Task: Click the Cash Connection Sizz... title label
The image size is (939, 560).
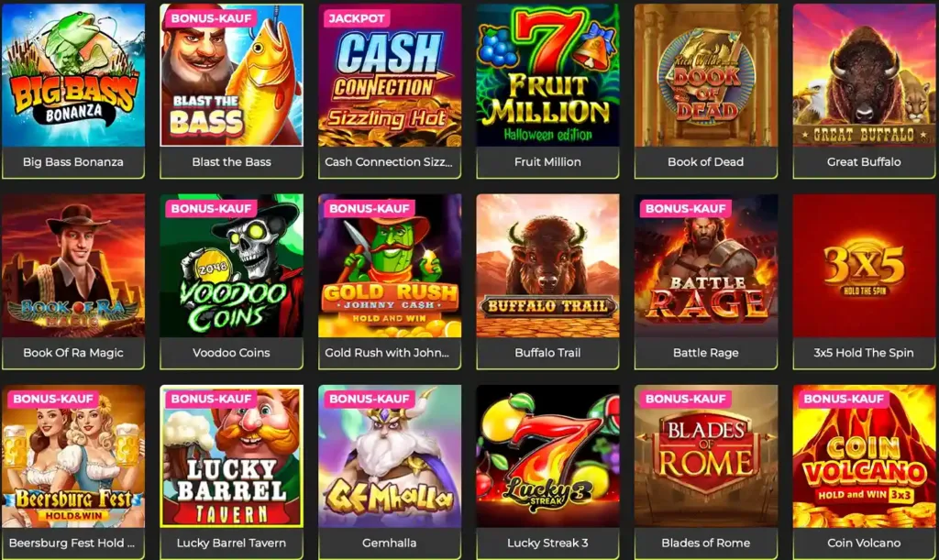Action: [x=389, y=161]
